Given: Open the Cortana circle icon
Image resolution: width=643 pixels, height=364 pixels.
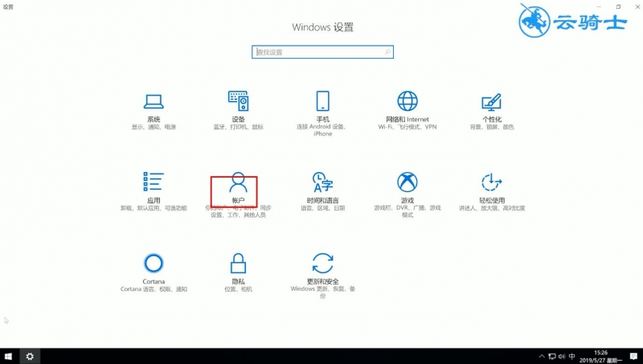Looking at the screenshot, I should coord(154,264).
